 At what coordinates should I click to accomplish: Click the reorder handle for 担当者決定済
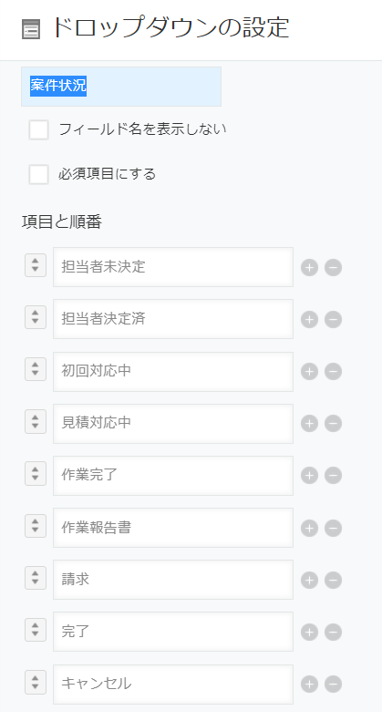point(35,317)
